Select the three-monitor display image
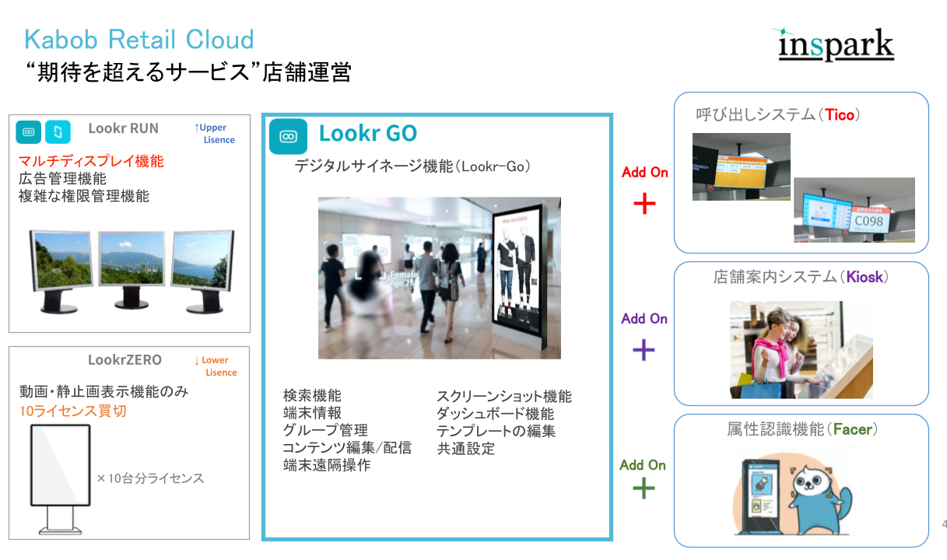Screen dimensions: 947x560 pyautogui.click(x=131, y=270)
